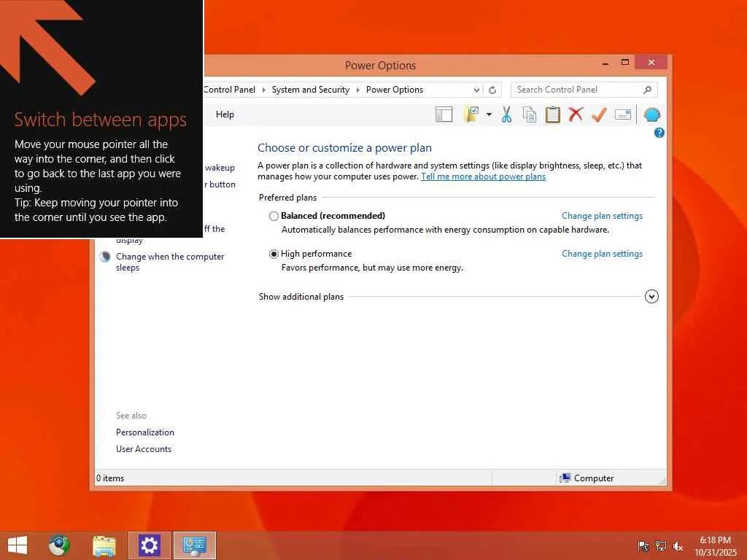747x560 pixels.
Task: Open the folder options toolbar icon
Action: tap(471, 114)
